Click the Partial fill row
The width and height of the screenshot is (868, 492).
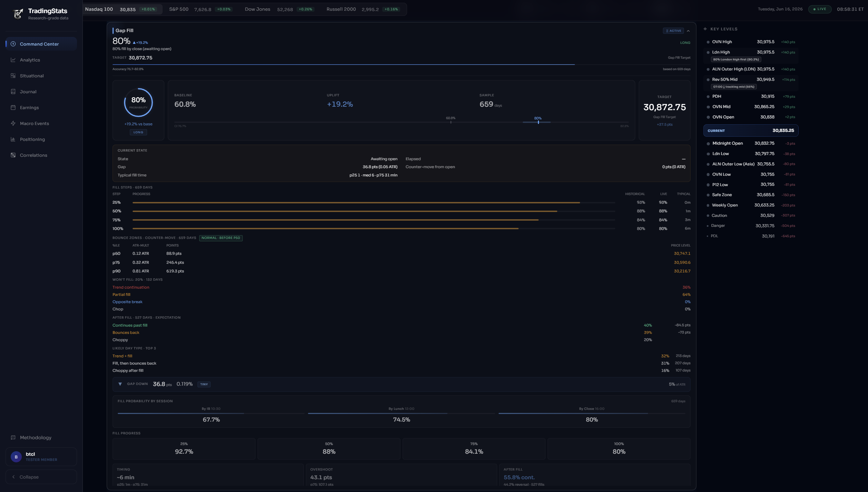tap(401, 295)
